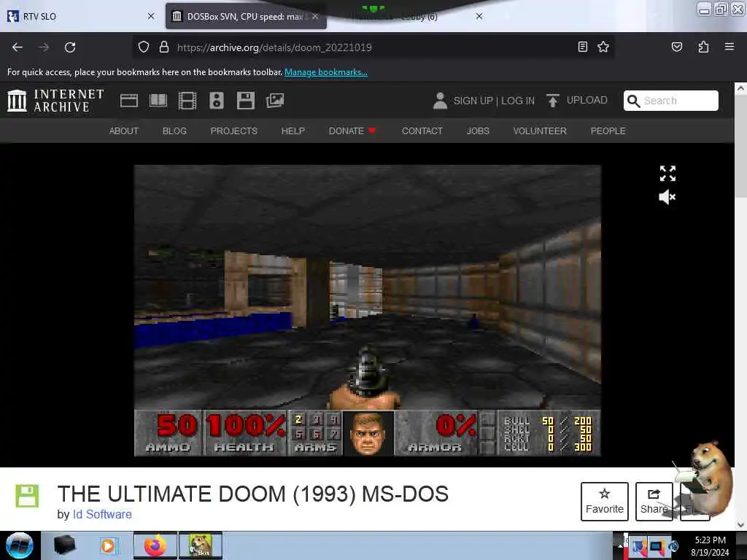Click the scrollbar up arrow
This screenshot has width=747, height=560.
[740, 88]
